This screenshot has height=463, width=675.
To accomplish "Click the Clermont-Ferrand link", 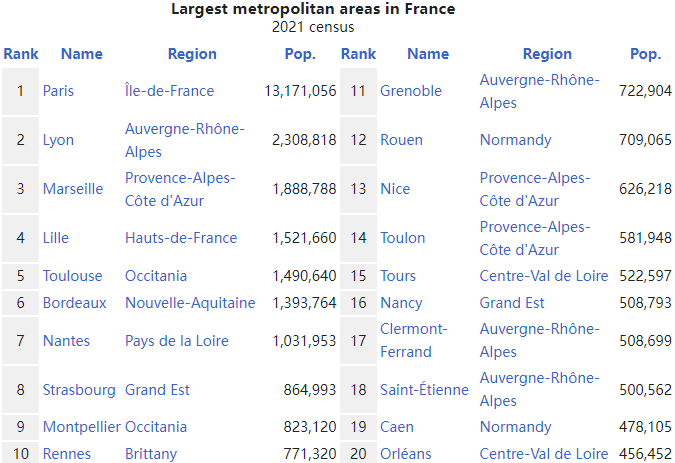I will (x=414, y=340).
